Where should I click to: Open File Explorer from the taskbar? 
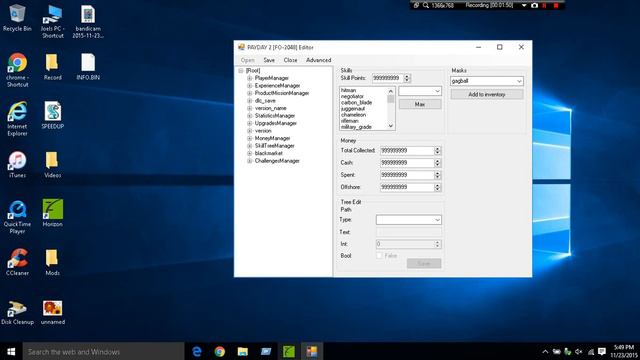point(242,351)
